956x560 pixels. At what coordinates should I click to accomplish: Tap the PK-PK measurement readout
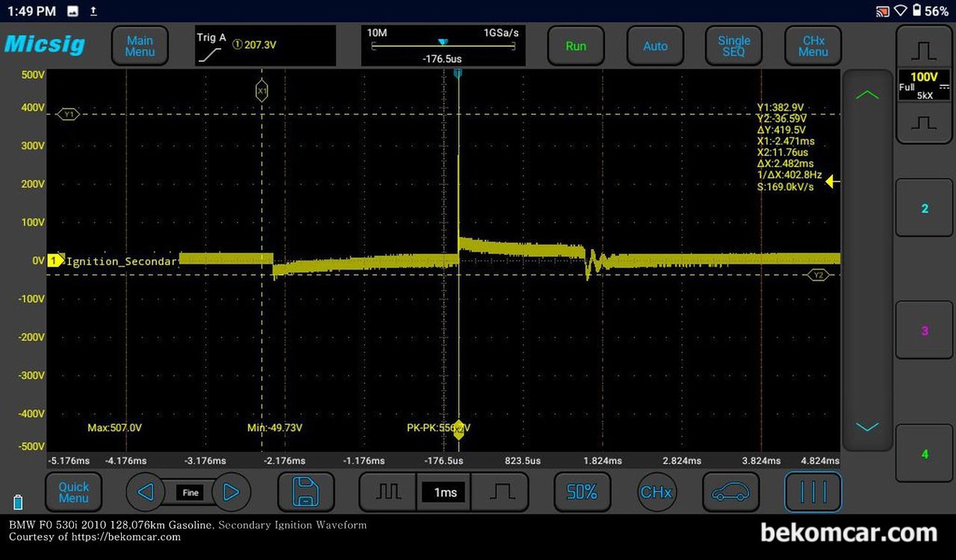tap(438, 428)
